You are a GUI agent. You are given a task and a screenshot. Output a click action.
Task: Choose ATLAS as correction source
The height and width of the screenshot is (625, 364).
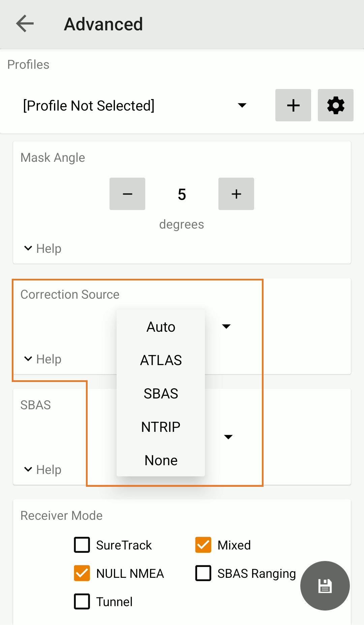(x=161, y=360)
